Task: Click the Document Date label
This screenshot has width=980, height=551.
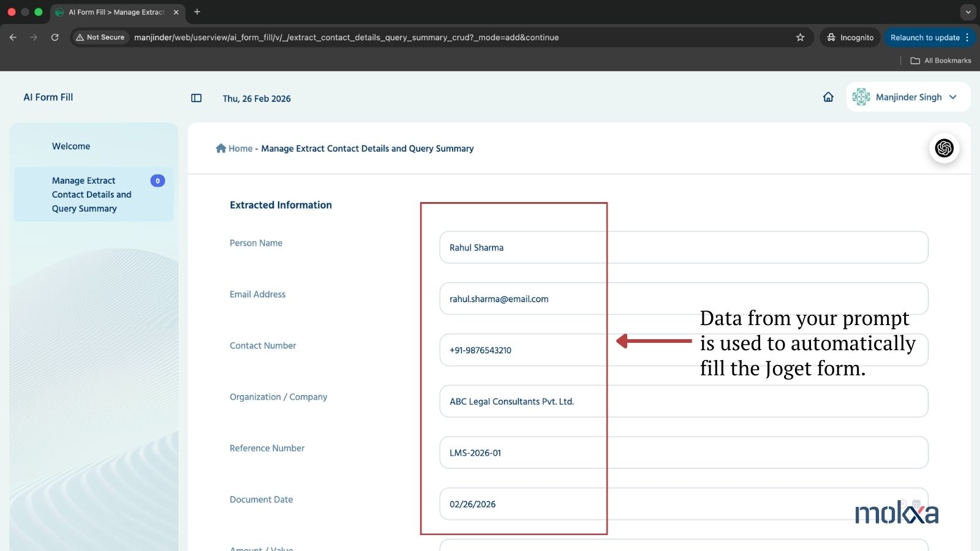Action: coord(261,500)
